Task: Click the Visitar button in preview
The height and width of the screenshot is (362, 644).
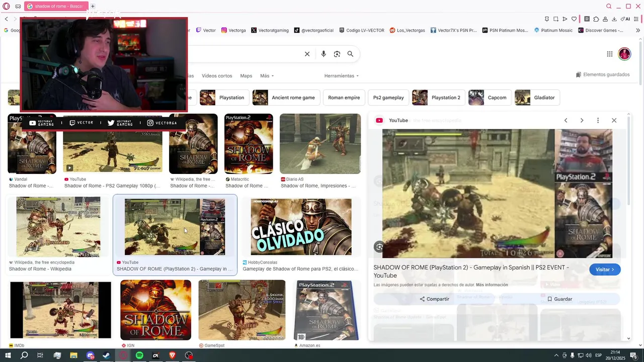Action: [605, 269]
